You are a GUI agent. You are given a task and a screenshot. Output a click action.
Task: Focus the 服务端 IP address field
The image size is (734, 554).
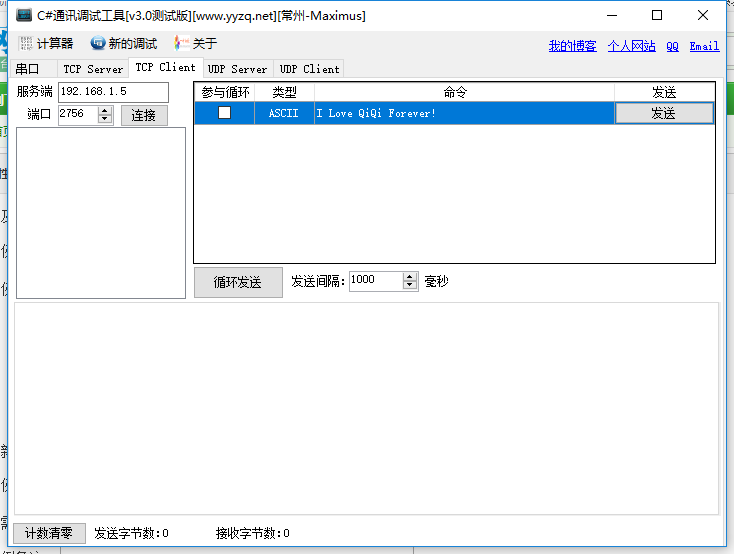(113, 92)
